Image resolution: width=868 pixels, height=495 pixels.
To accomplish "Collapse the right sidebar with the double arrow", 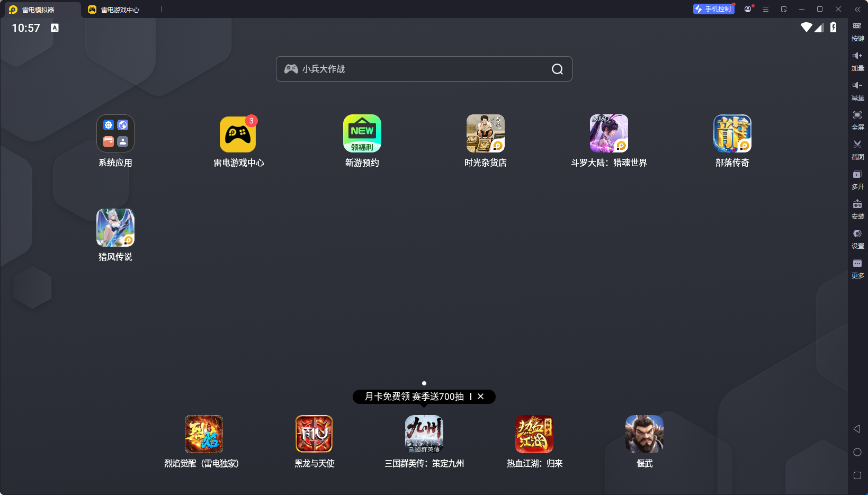I will point(857,9).
